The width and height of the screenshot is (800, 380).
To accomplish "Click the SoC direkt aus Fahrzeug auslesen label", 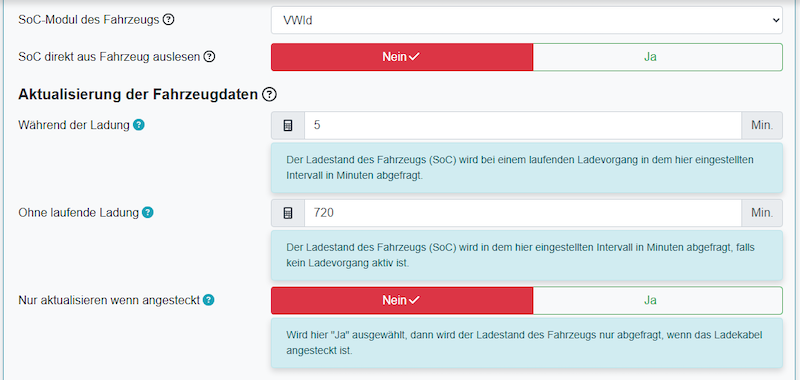I will (109, 57).
